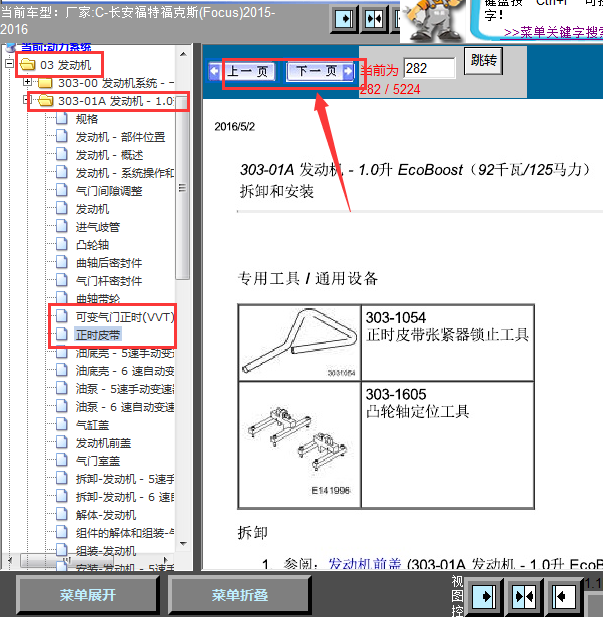603x617 pixels.
Task: Open 气门间隙调整 page
Action: [x=109, y=191]
